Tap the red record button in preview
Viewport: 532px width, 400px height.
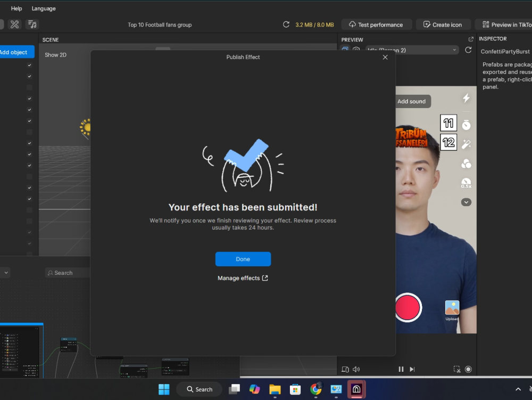coord(408,307)
